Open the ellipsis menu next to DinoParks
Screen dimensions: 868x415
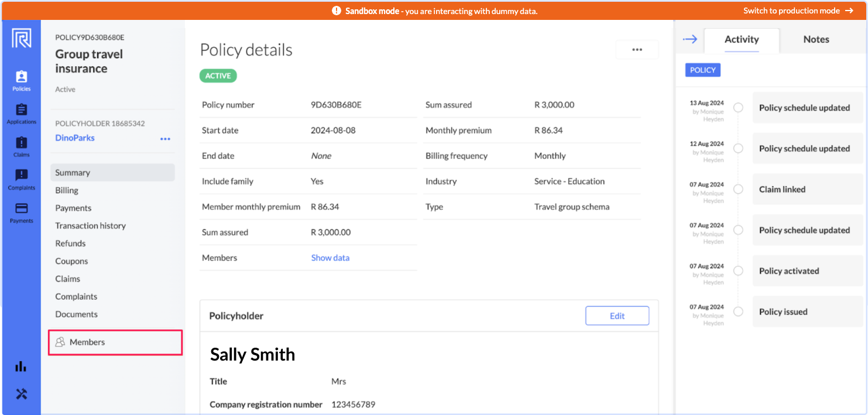[165, 138]
